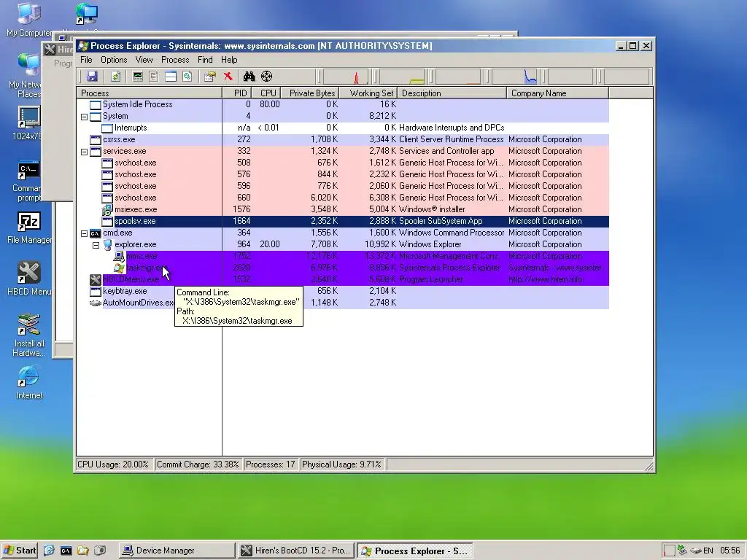This screenshot has width=747, height=560.
Task: Open My Computer desktop icon
Action: (x=29, y=20)
